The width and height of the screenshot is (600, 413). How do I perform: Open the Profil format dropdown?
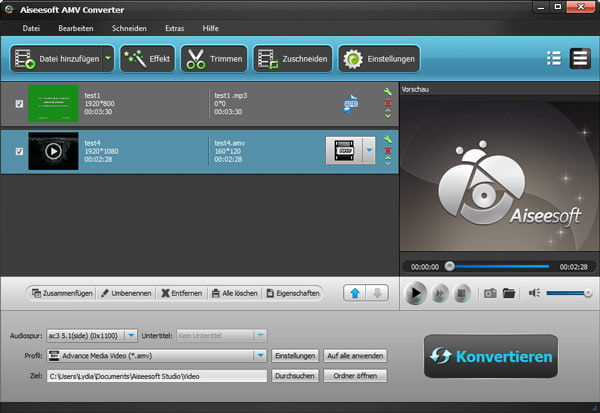(x=261, y=355)
